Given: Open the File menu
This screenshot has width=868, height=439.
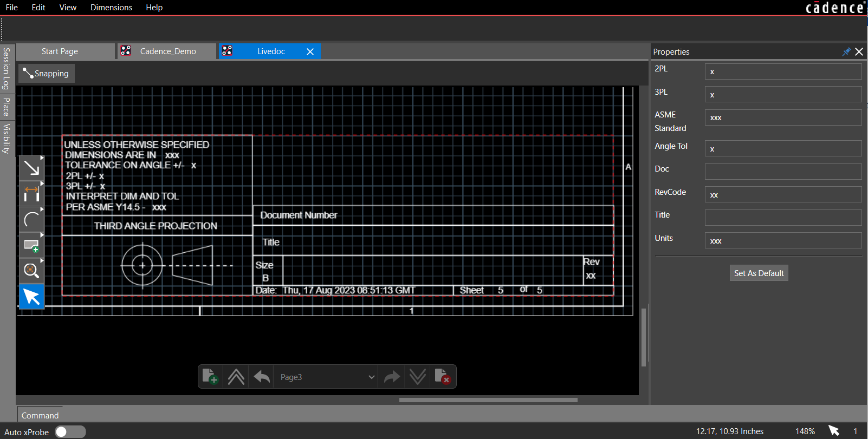Looking at the screenshot, I should coord(11,8).
